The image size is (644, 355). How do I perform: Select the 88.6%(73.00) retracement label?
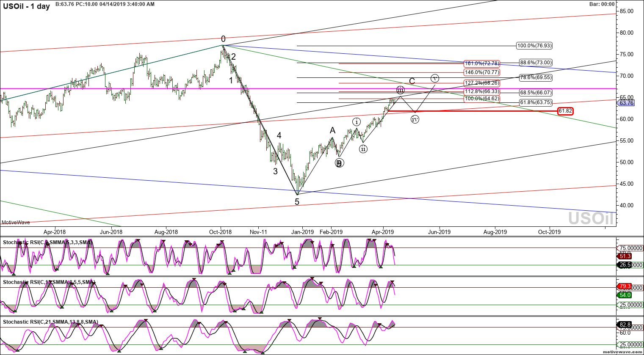coord(536,63)
